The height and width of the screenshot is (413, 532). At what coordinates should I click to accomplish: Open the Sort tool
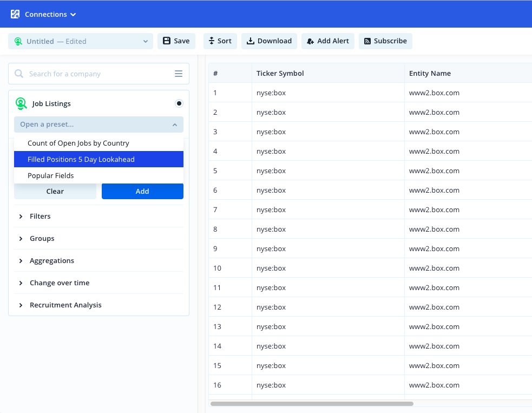(x=220, y=41)
